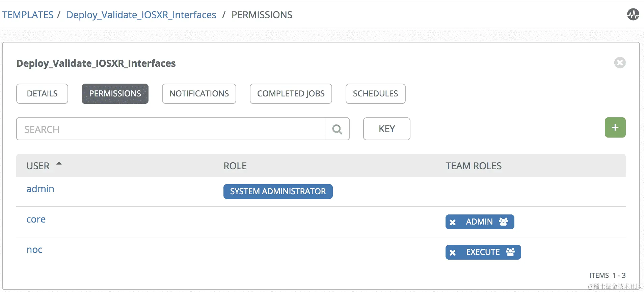Image resolution: width=644 pixels, height=292 pixels.
Task: Switch to the DETAILS tab
Action: pos(42,94)
